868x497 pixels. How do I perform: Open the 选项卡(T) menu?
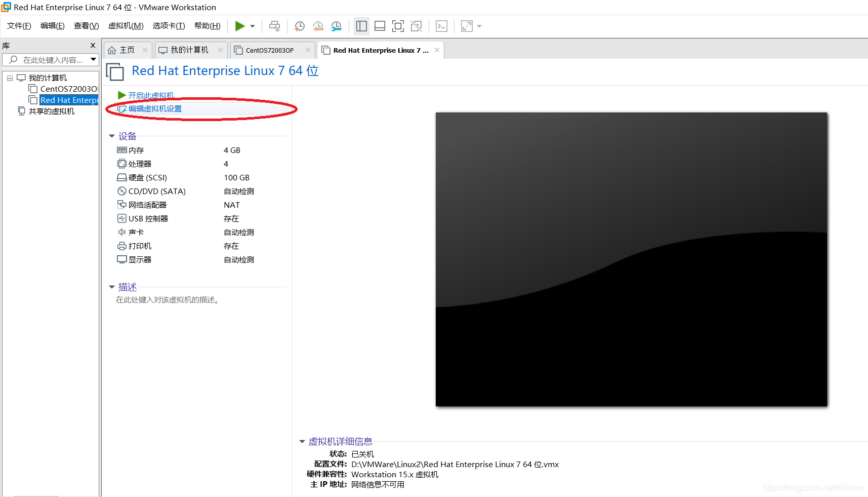(x=169, y=26)
